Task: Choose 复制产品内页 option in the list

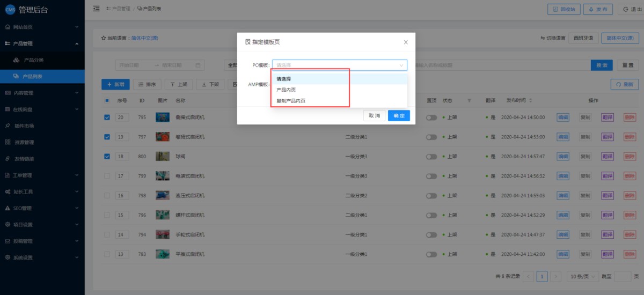Action: 291,101
